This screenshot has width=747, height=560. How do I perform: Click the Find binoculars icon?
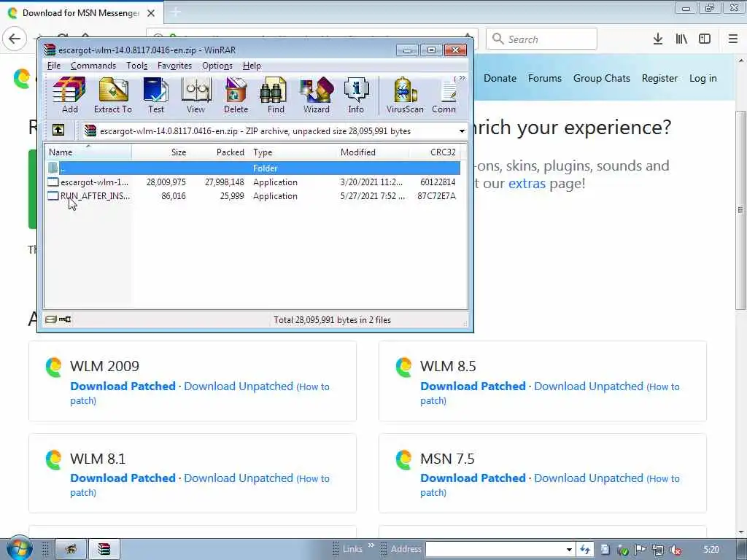coord(276,96)
